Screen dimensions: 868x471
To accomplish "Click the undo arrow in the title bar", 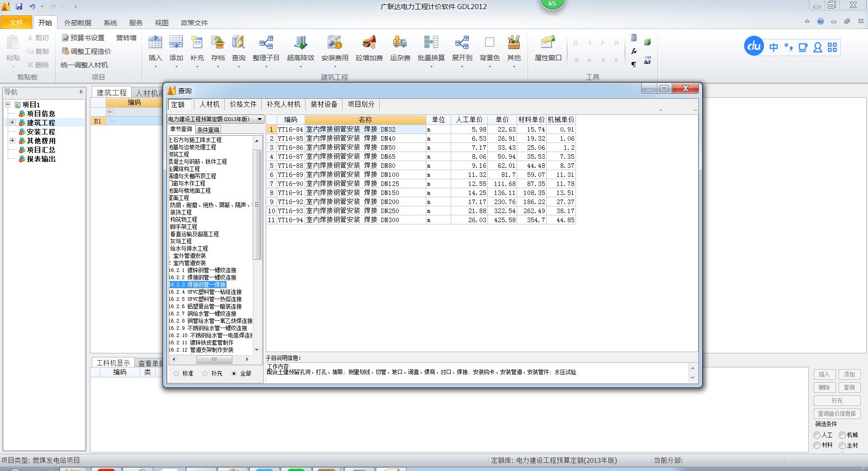I will pyautogui.click(x=33, y=6).
